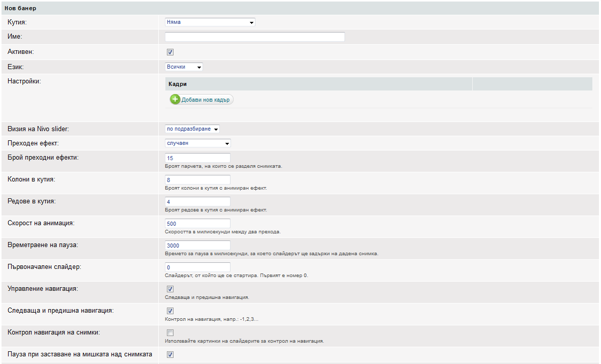Click the green plus add frame icon
This screenshot has width=601, height=364.
click(x=175, y=100)
